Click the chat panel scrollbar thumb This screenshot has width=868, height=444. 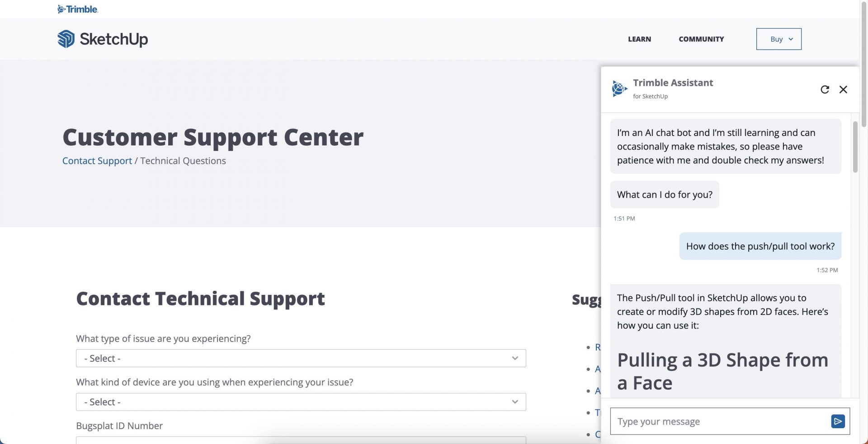[855, 147]
